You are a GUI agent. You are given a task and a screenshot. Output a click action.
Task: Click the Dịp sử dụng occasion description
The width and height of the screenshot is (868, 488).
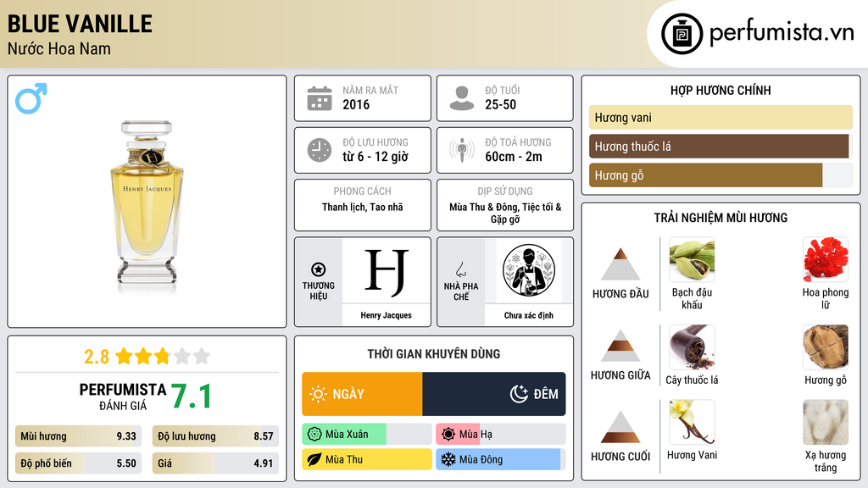[505, 213]
